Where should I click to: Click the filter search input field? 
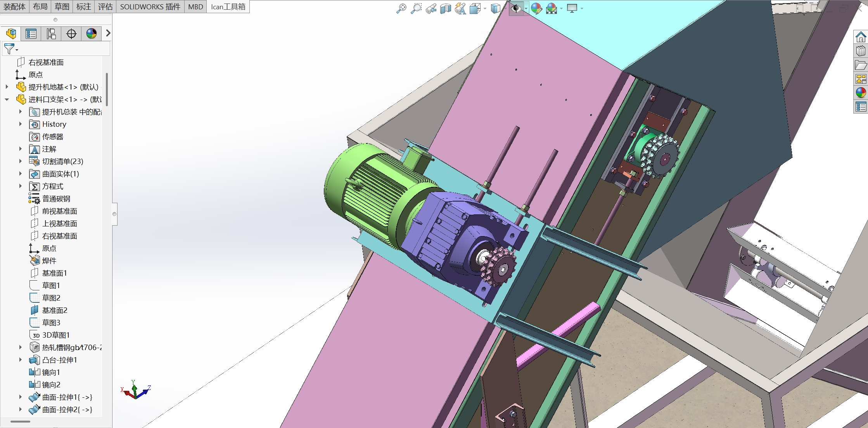(64, 49)
